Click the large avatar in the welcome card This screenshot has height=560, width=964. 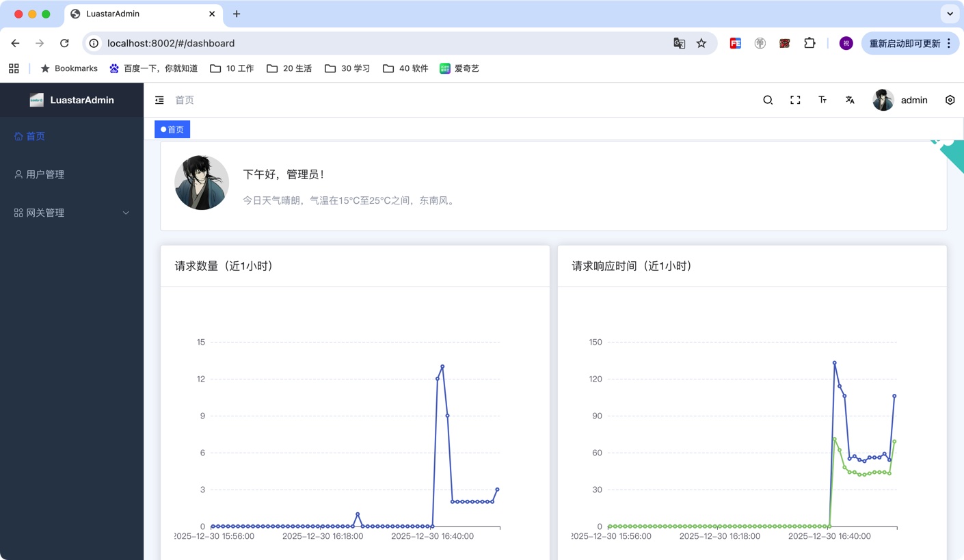pyautogui.click(x=202, y=183)
